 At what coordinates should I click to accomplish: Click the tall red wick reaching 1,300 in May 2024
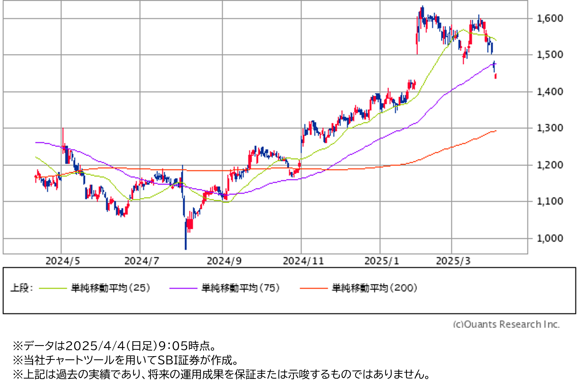coord(63,136)
